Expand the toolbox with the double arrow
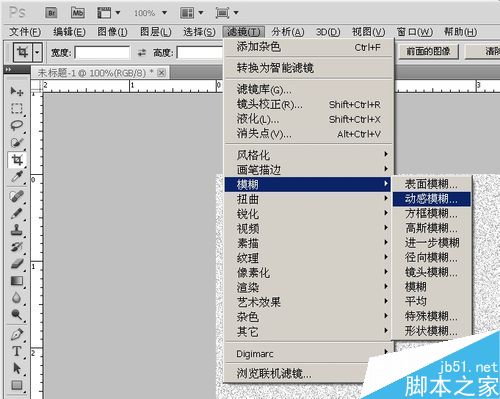 tap(8, 69)
